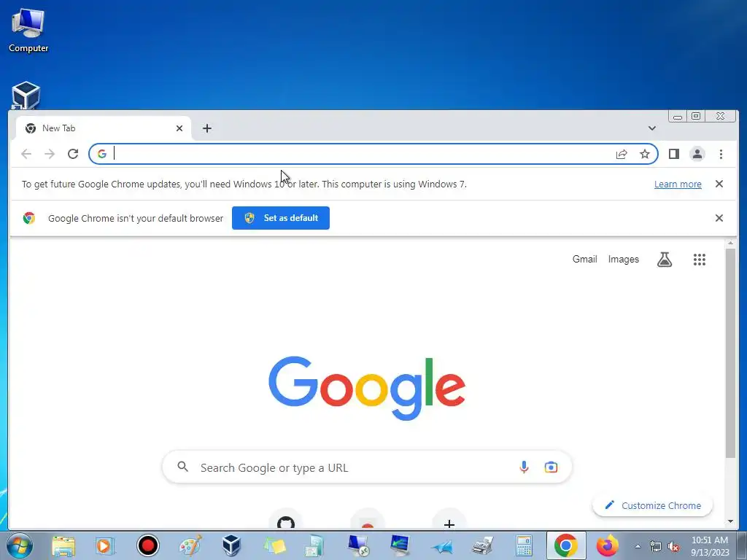Screen dimensions: 747x560
Task: Click the muted volume tray icon
Action: 673,546
